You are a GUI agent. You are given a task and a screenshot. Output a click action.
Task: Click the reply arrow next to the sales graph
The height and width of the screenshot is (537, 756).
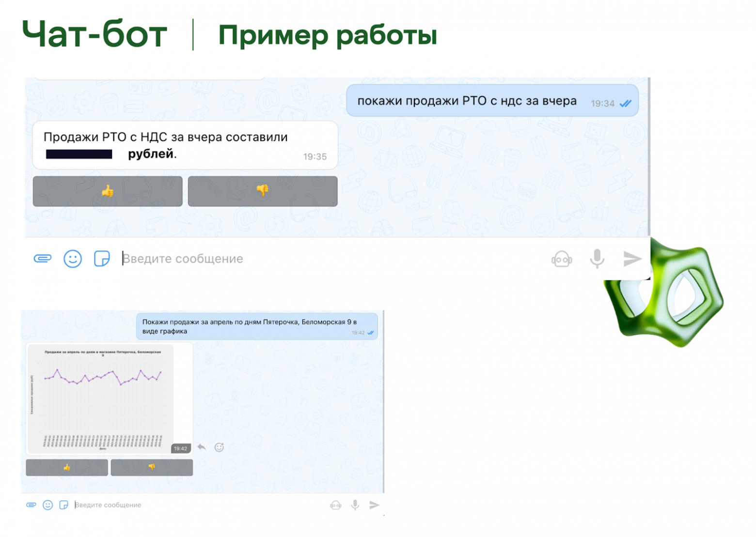(202, 447)
